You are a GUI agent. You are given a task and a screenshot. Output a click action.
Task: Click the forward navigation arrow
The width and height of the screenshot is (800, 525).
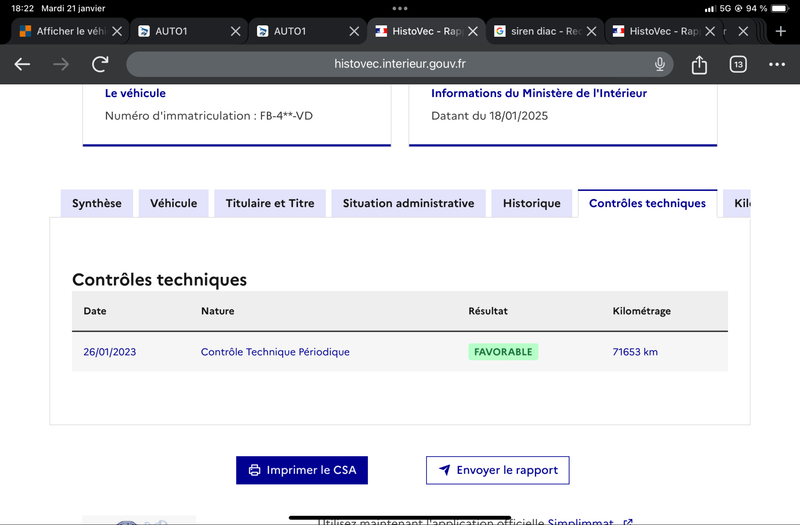61,64
